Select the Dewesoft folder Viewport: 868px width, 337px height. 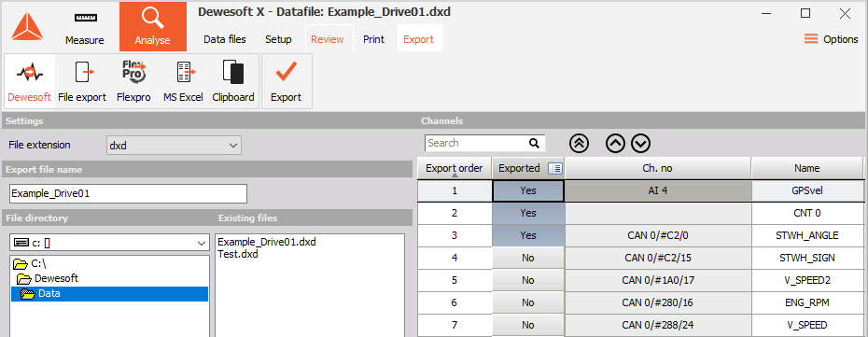point(47,278)
